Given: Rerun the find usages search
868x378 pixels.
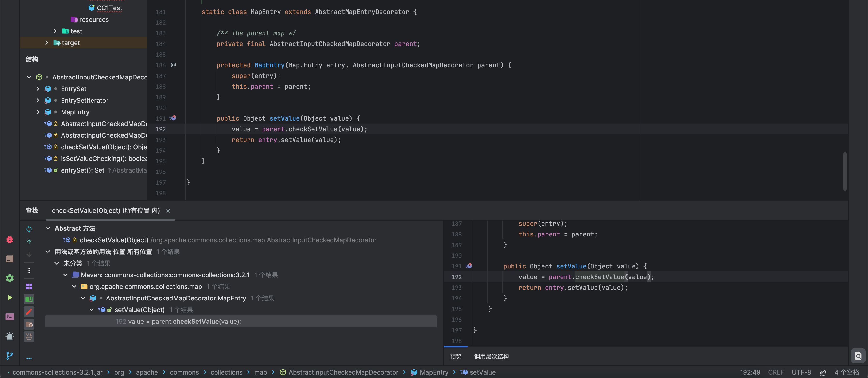Looking at the screenshot, I should 29,229.
